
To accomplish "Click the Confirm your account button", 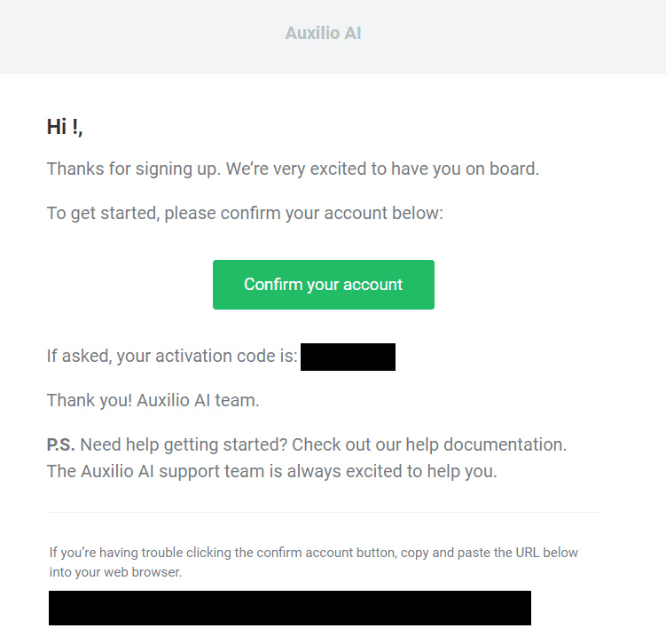I will pos(323,285).
